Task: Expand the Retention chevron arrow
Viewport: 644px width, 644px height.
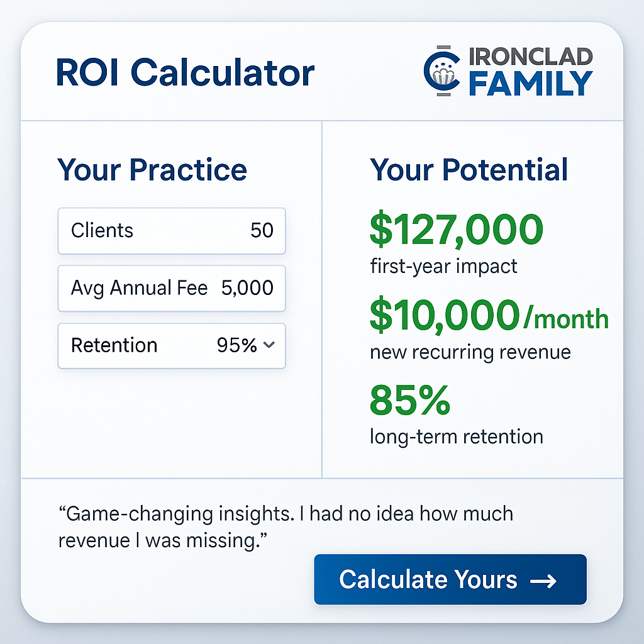Action: tap(269, 345)
